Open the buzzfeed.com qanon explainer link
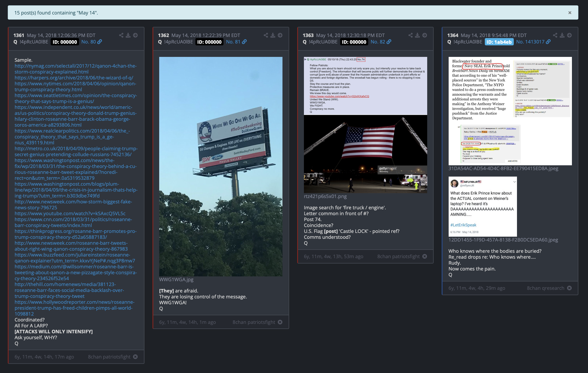Screen dimensions: 588x373 (75, 258)
